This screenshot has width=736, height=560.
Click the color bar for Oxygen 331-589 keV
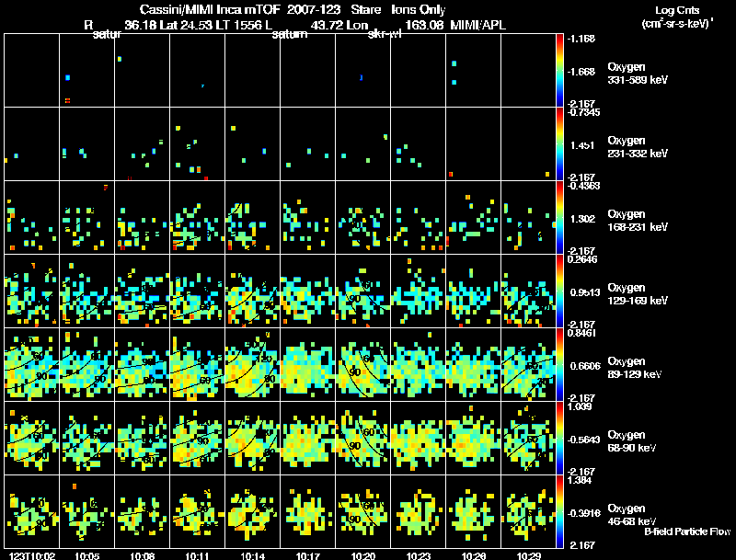[560, 71]
